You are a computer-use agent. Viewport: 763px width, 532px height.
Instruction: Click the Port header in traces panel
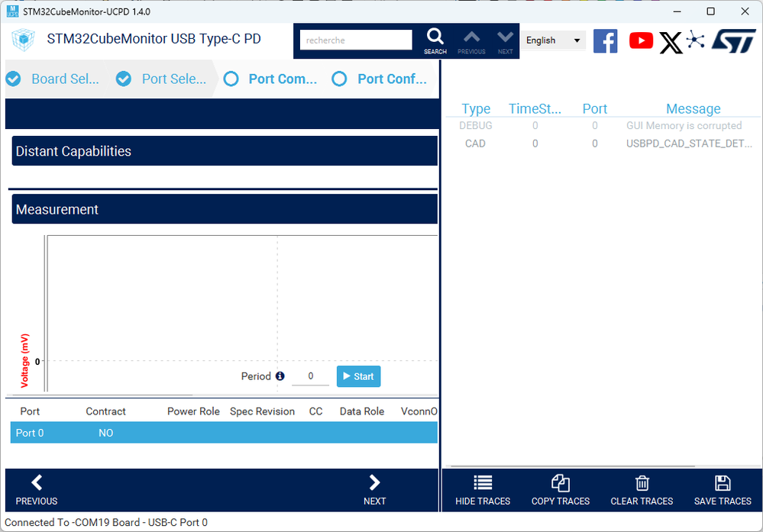pos(595,108)
